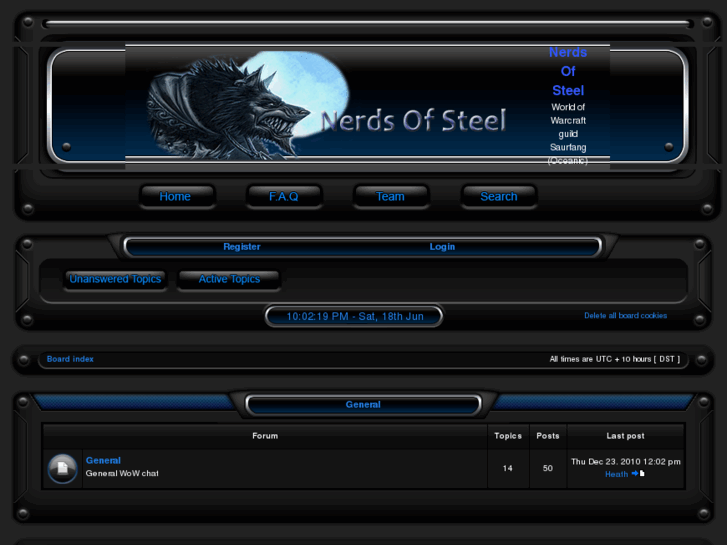Click the date and time display

click(x=355, y=316)
